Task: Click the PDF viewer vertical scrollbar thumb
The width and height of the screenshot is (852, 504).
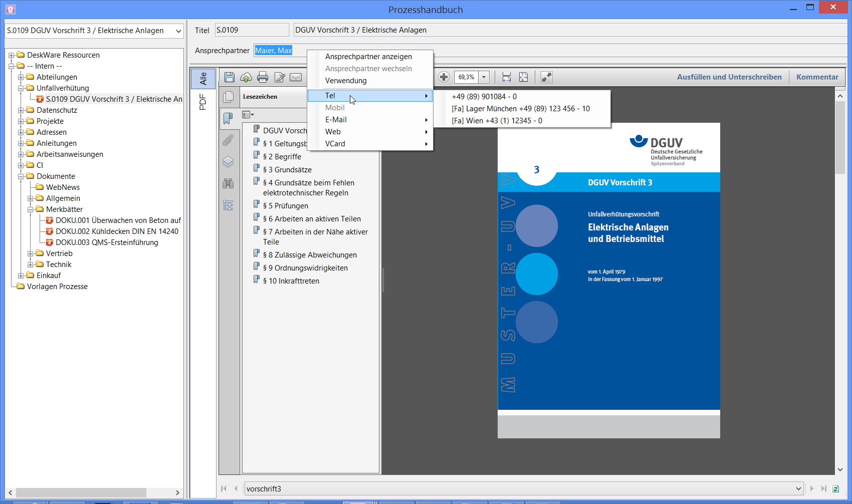Action: point(840,137)
